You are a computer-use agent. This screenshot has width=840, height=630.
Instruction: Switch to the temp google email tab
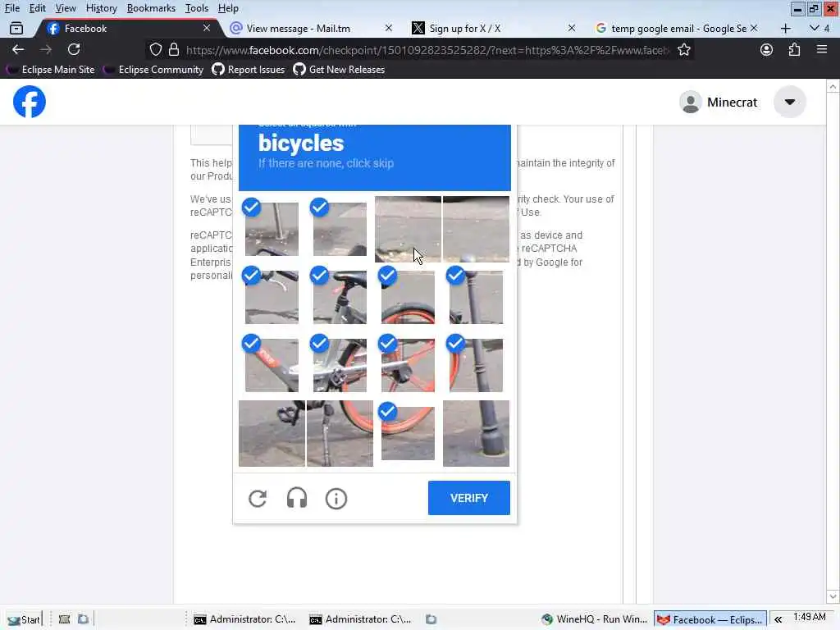[x=676, y=29]
